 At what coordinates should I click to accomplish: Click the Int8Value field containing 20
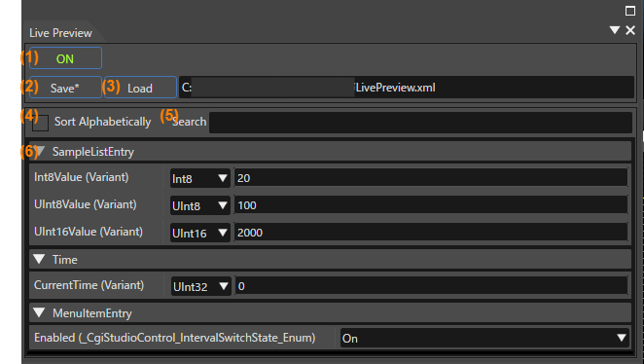[x=431, y=178]
